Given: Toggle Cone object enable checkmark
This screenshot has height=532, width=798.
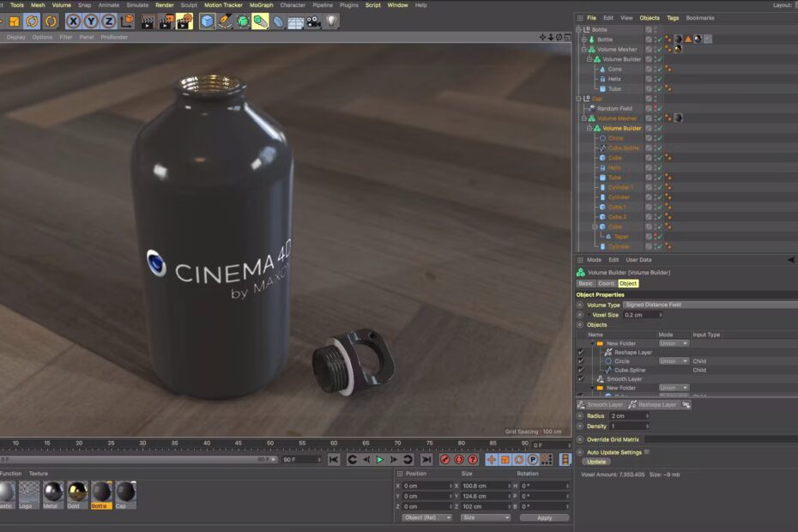Looking at the screenshot, I should coord(660,70).
